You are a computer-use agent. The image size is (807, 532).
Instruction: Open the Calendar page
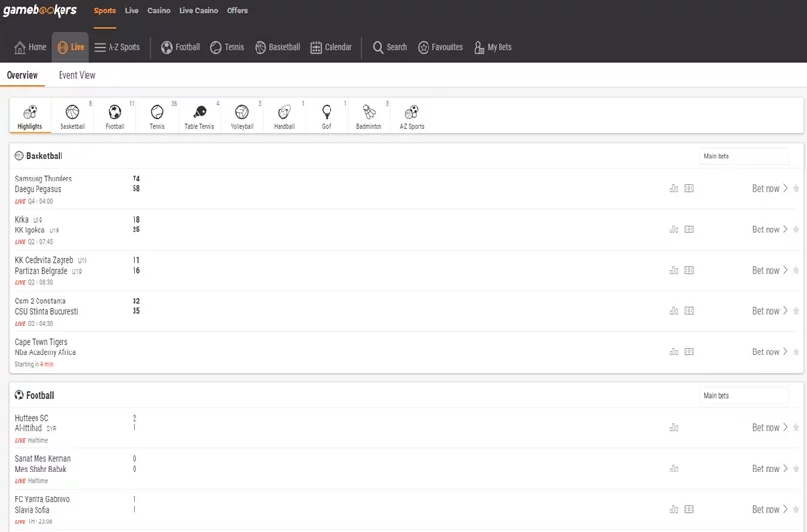pos(330,47)
